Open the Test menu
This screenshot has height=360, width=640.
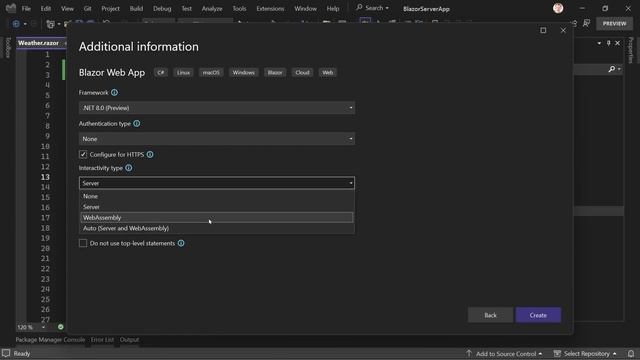pos(186,9)
